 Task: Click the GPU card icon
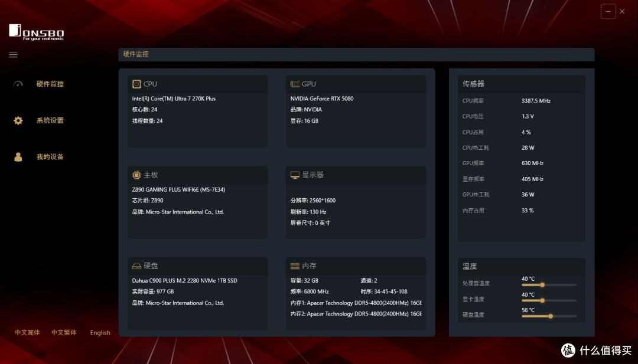[x=295, y=84]
